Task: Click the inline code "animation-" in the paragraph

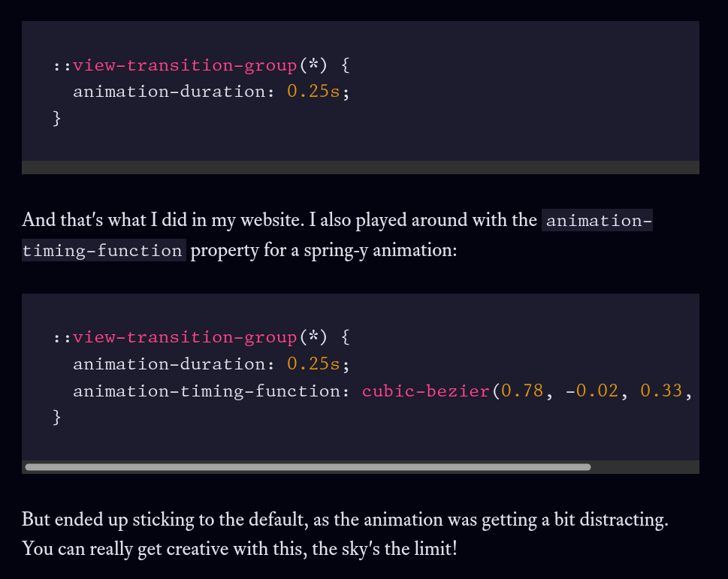Action: (597, 221)
